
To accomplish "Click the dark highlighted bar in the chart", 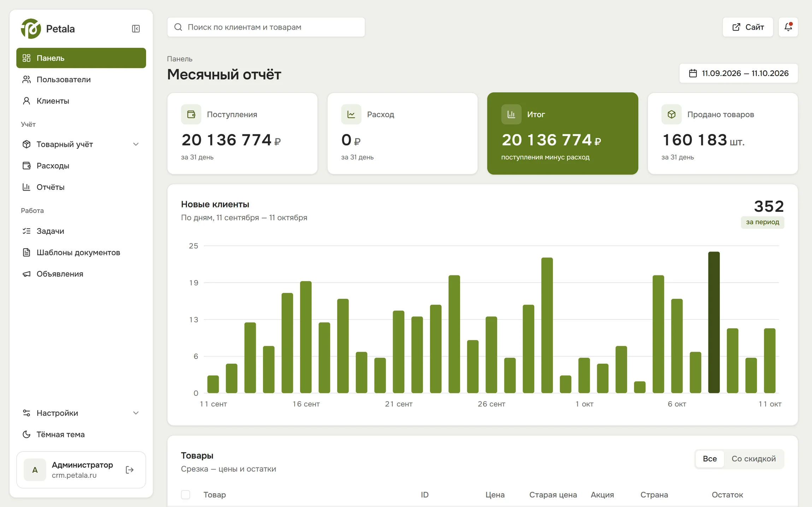I will (x=714, y=322).
